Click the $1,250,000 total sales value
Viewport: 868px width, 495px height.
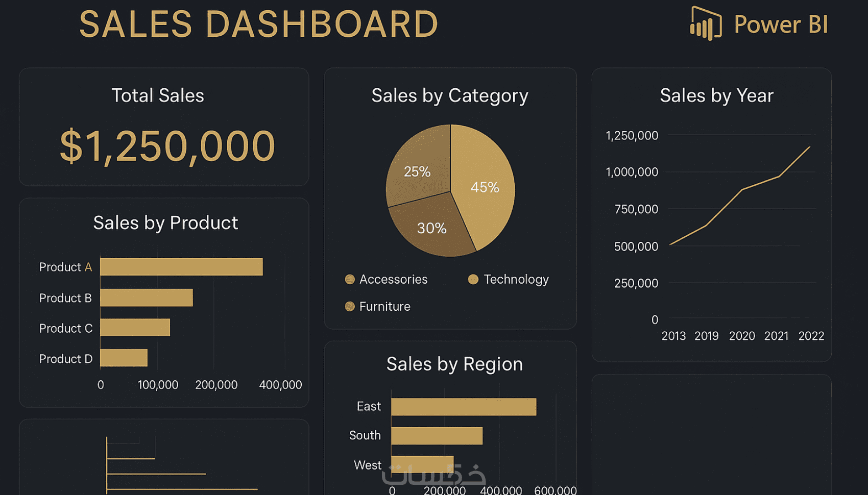(167, 146)
